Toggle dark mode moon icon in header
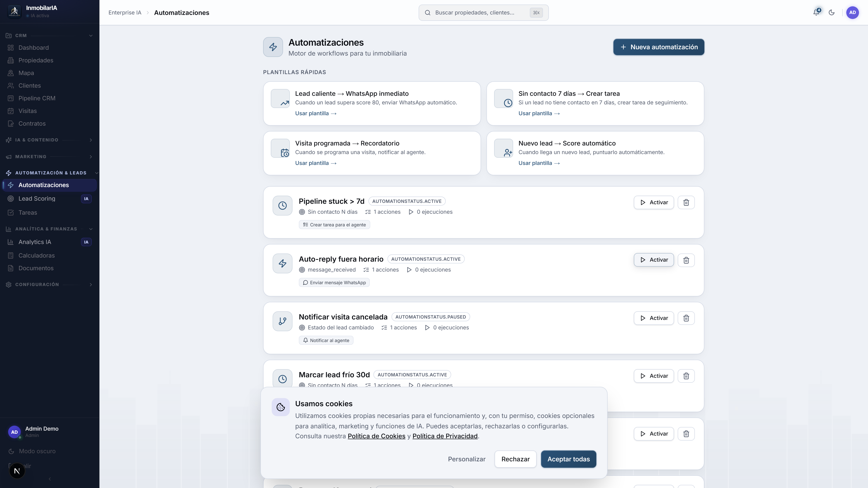 (832, 12)
